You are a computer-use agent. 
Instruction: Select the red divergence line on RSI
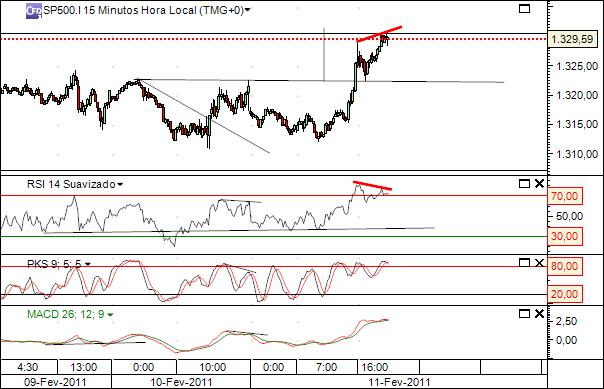tap(372, 185)
